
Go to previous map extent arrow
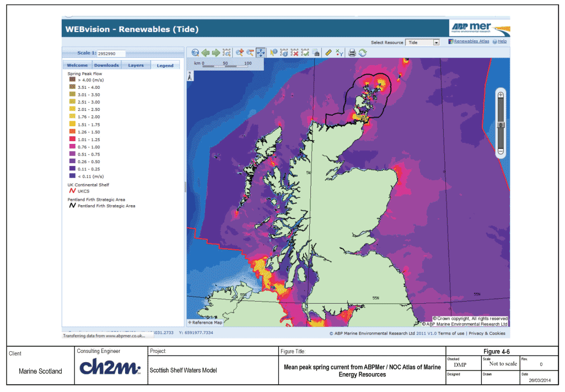[206, 52]
